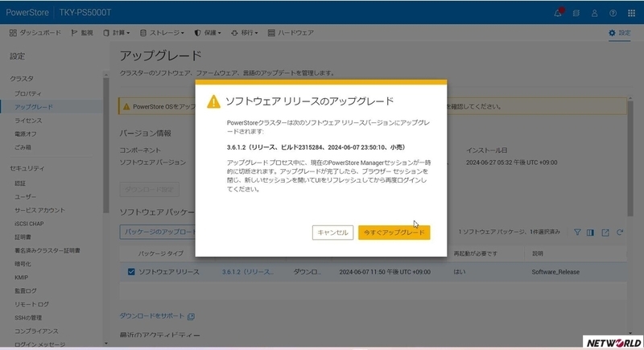This screenshot has width=644, height=350.
Task: Select ライセンス in settings sidebar
Action: click(28, 121)
